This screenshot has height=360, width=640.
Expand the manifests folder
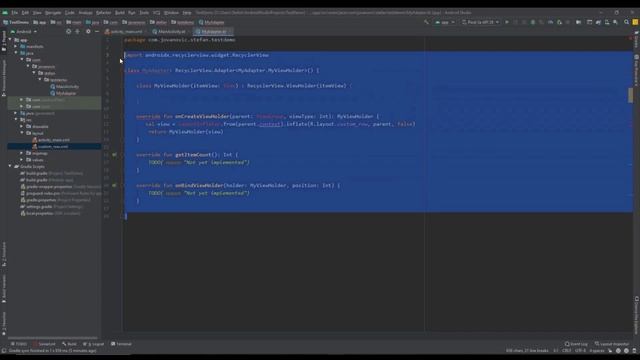pos(16,47)
